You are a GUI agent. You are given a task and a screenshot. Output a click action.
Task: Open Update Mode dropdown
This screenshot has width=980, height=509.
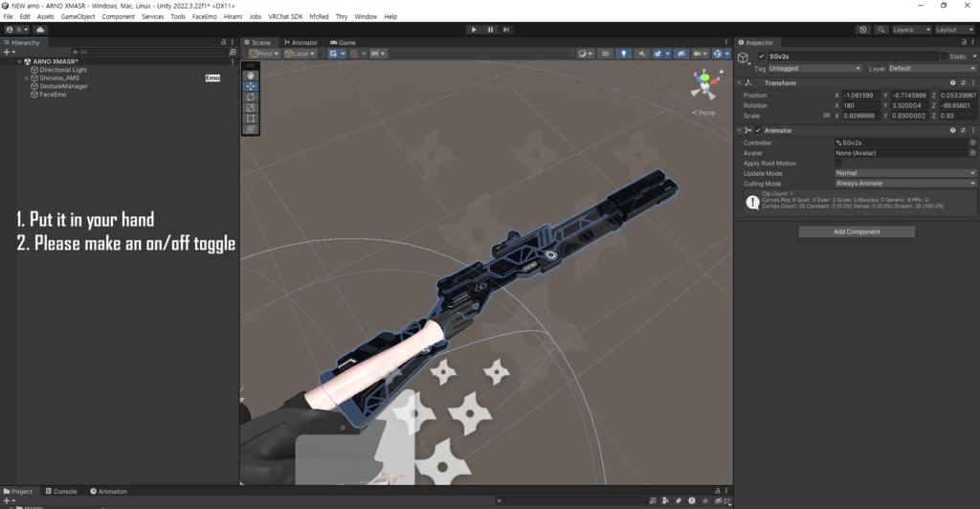pyautogui.click(x=905, y=173)
